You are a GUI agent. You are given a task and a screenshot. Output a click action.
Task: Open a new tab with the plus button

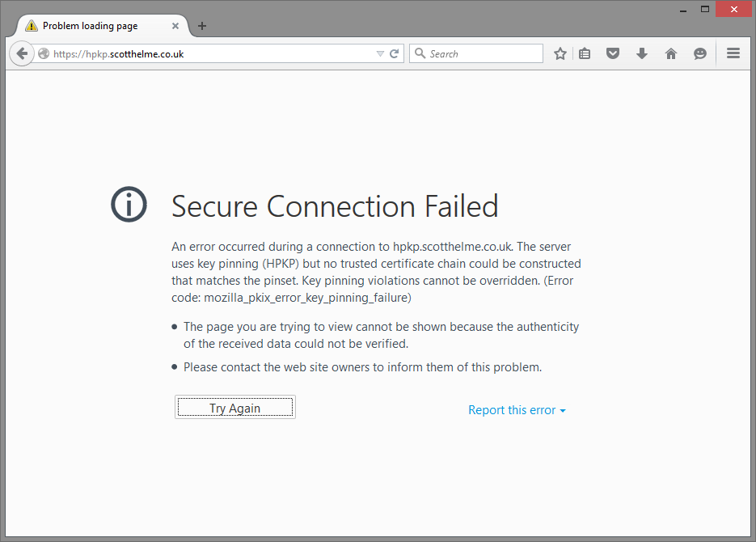[x=201, y=25]
